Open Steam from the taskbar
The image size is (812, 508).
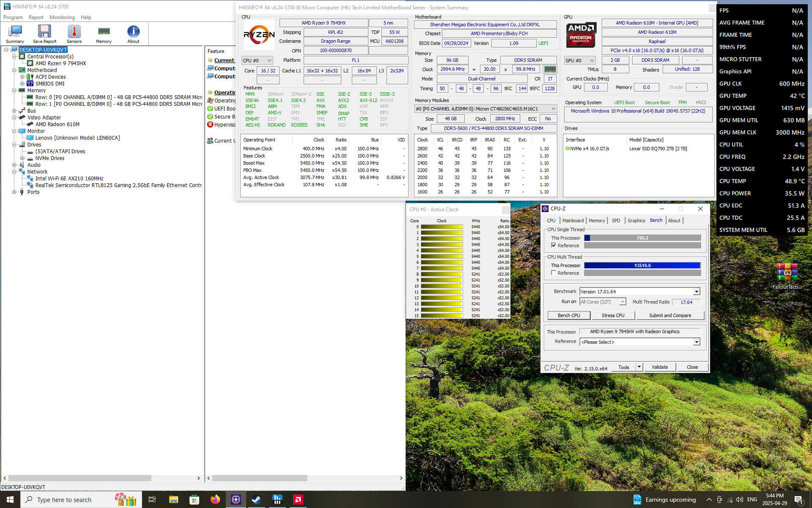pos(256,500)
